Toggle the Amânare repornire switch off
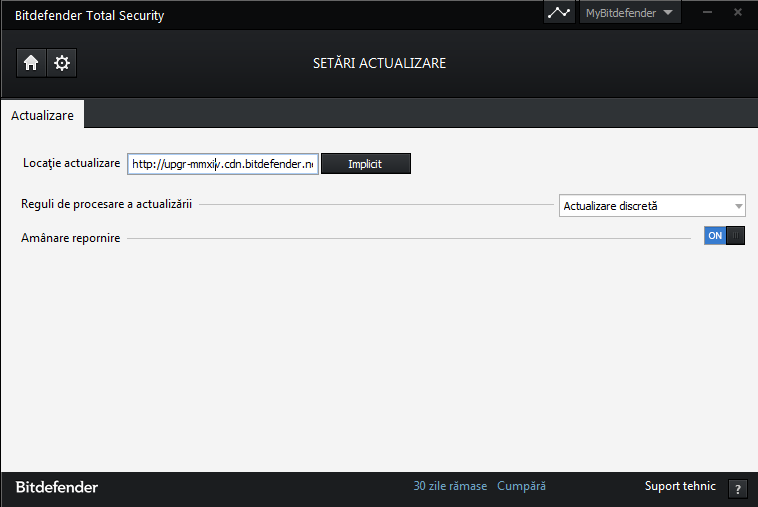This screenshot has height=507, width=758. tap(724, 236)
